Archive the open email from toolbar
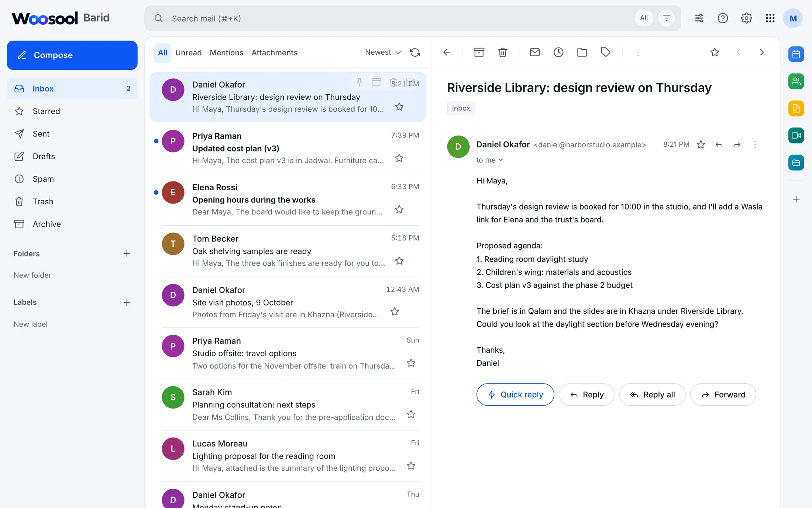This screenshot has height=508, width=812. [479, 52]
